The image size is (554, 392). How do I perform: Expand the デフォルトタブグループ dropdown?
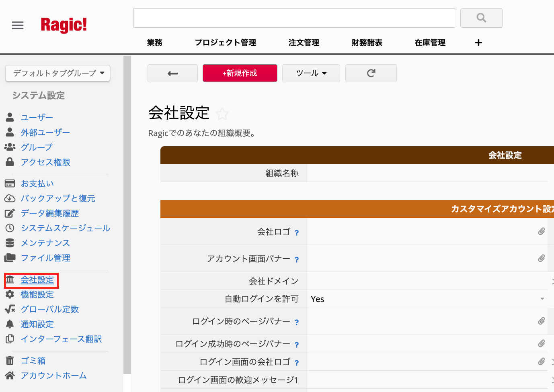coord(58,73)
